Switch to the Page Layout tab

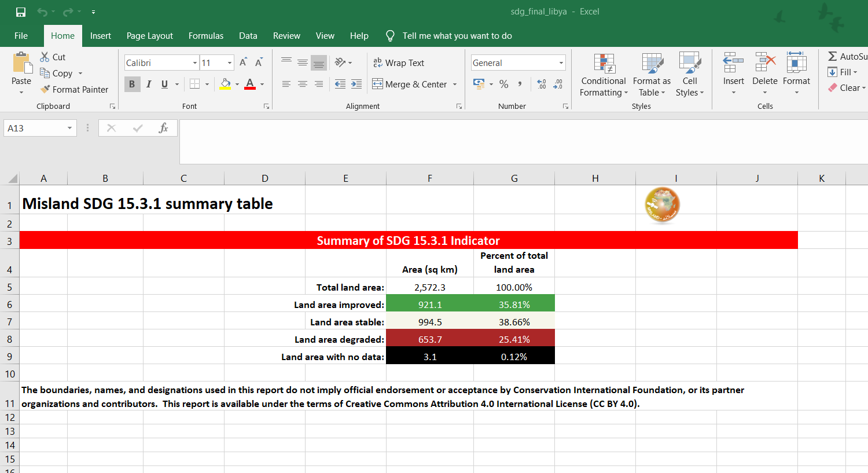[150, 35]
